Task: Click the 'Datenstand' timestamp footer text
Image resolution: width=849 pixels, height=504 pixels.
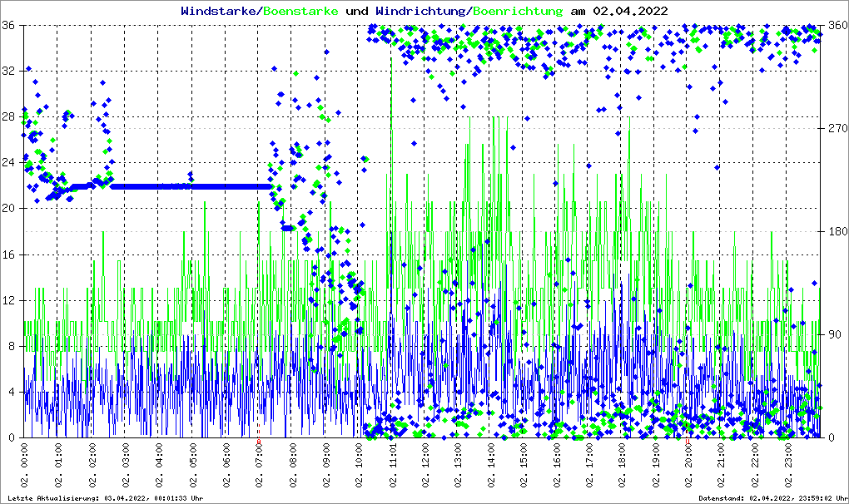Action: [771, 498]
